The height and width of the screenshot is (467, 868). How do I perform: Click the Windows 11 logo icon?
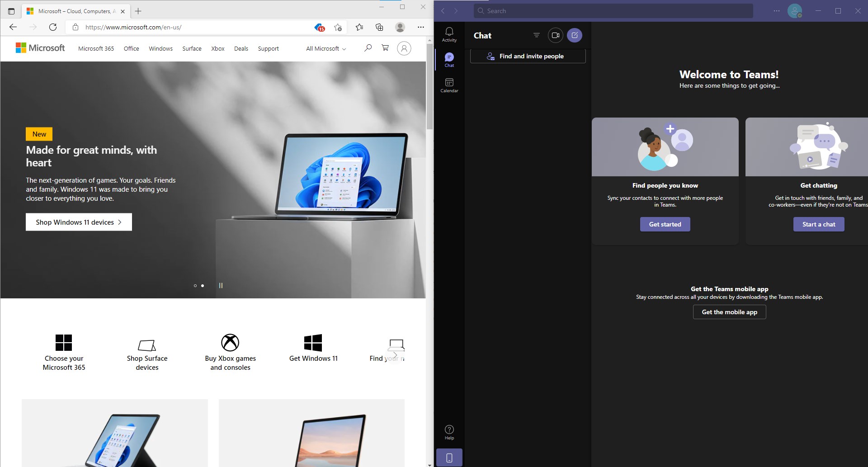pos(313,343)
